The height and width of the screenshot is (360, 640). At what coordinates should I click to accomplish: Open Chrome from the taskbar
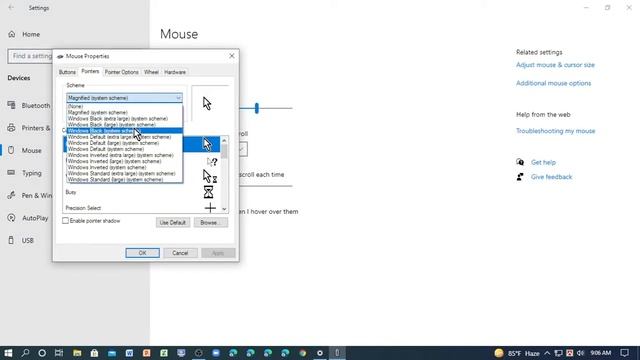click(302, 353)
